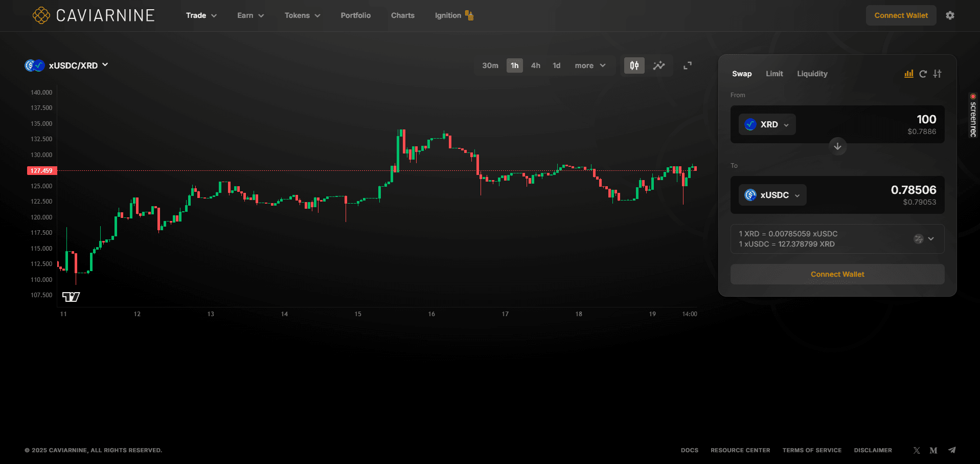The height and width of the screenshot is (464, 980).
Task: Open the xUSDC to-token selector
Action: (x=772, y=195)
